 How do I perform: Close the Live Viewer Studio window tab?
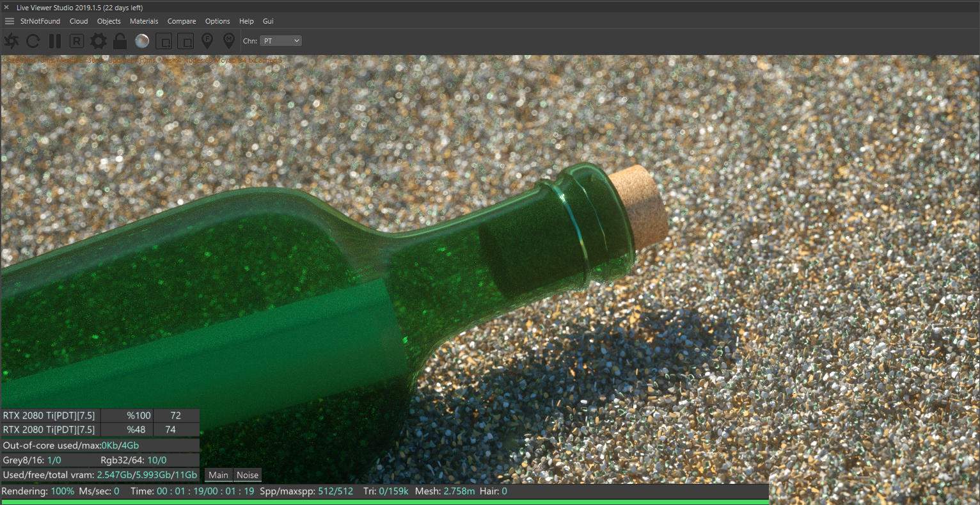[6, 8]
